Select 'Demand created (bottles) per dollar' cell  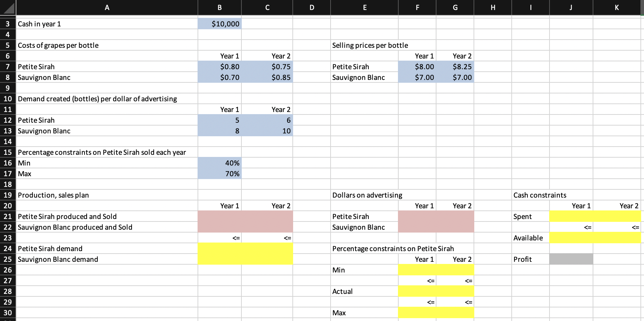pyautogui.click(x=107, y=99)
